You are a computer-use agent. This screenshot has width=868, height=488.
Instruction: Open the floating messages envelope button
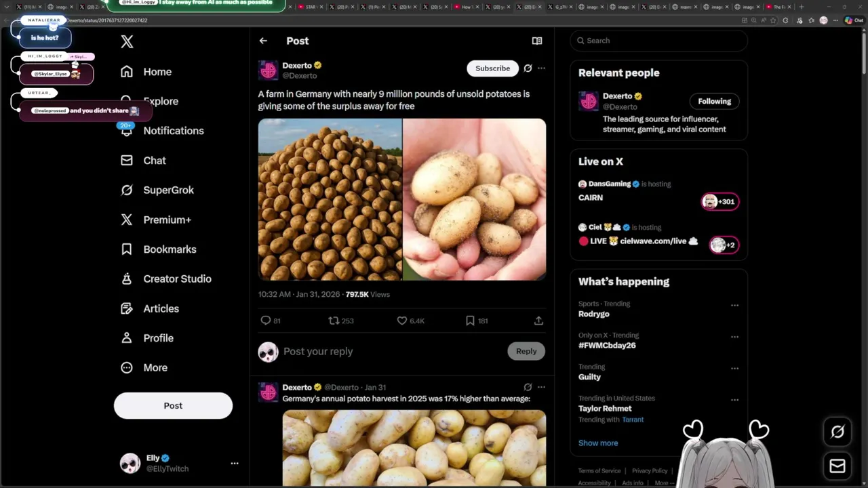coord(837,466)
